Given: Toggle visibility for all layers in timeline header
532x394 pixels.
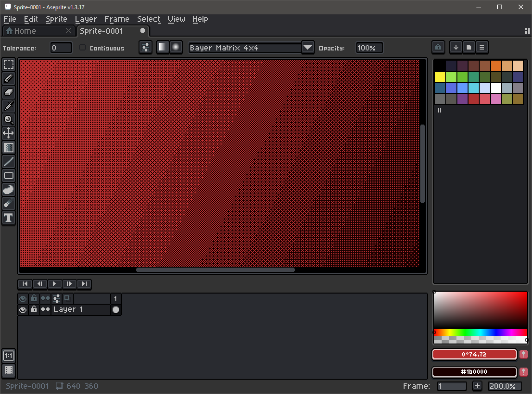Looking at the screenshot, I should pyautogui.click(x=23, y=298).
